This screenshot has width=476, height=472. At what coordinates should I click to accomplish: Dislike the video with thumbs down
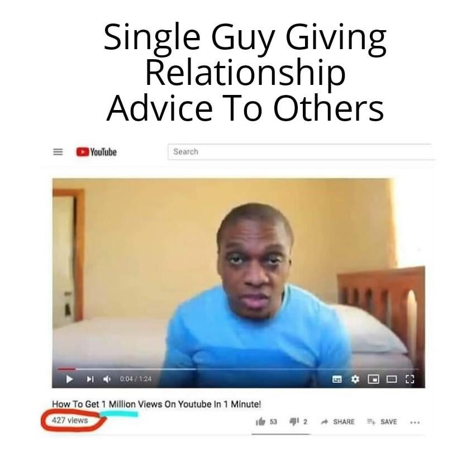coord(298,422)
